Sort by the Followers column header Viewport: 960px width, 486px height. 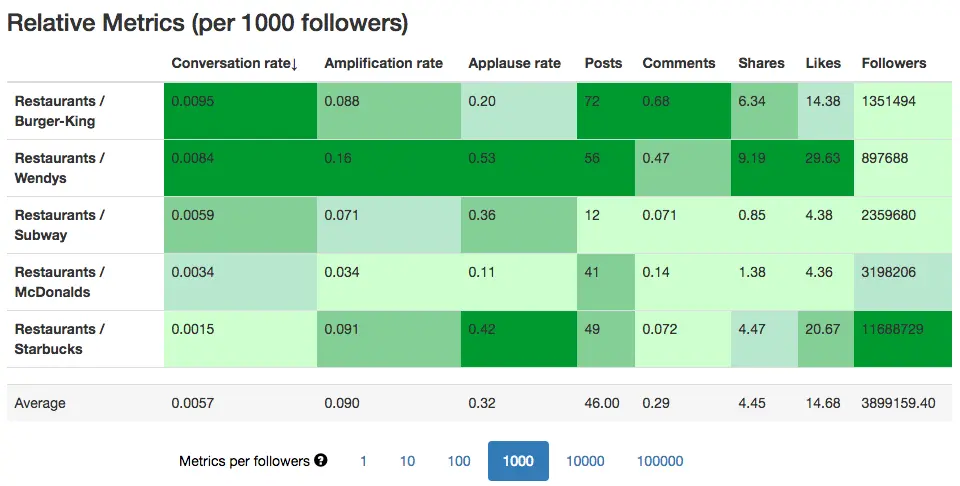[893, 63]
